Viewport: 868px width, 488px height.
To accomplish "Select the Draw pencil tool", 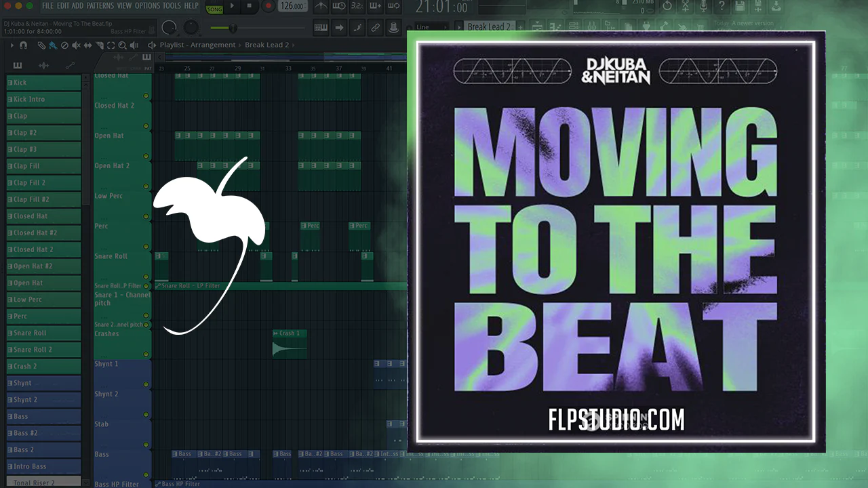I will coord(42,45).
